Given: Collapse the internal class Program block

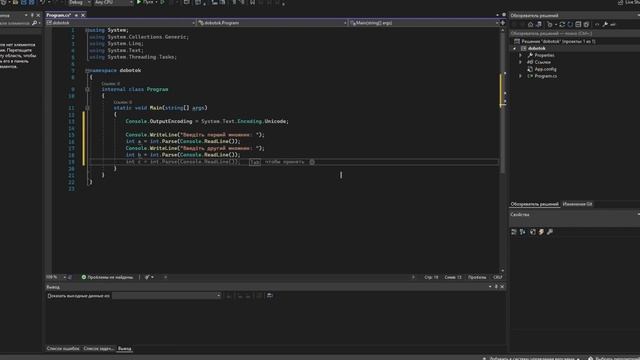Looking at the screenshot, I should [x=87, y=89].
